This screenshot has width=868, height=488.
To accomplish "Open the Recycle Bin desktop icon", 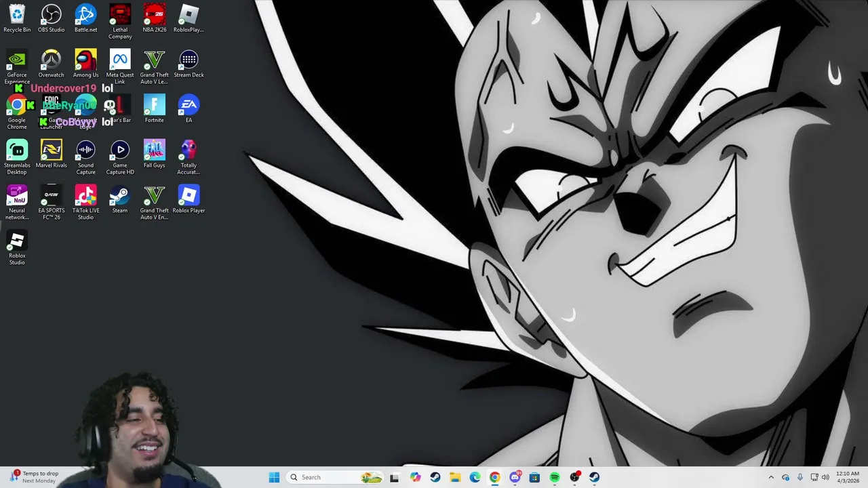I will [17, 19].
